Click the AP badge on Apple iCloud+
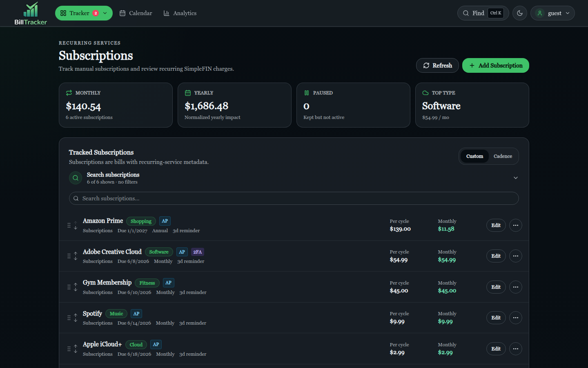 156,344
